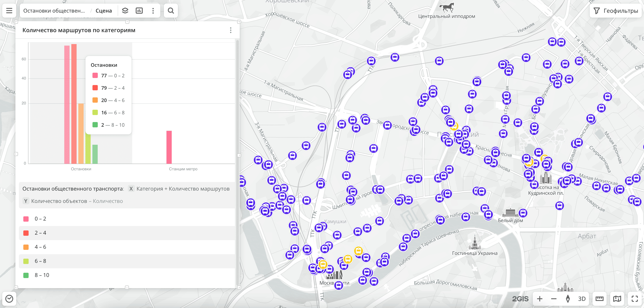Viewport: 644px width, 308px height.
Task: Click the Станции метро pink bar
Action: click(x=169, y=147)
